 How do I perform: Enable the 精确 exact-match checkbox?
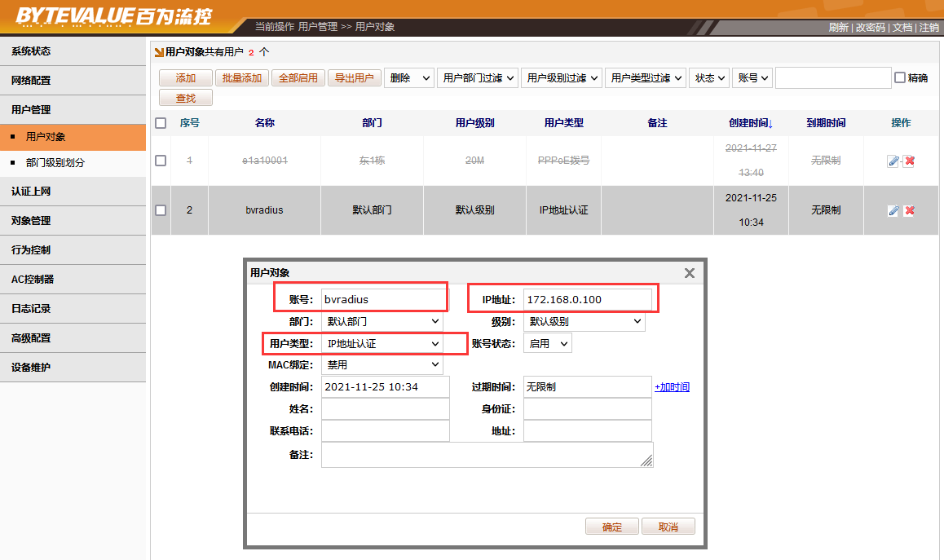pos(900,78)
